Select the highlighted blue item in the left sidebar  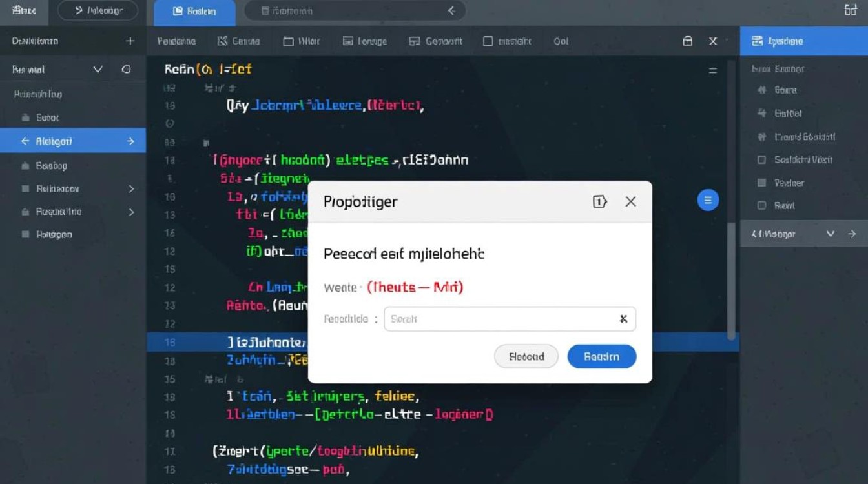(73, 141)
